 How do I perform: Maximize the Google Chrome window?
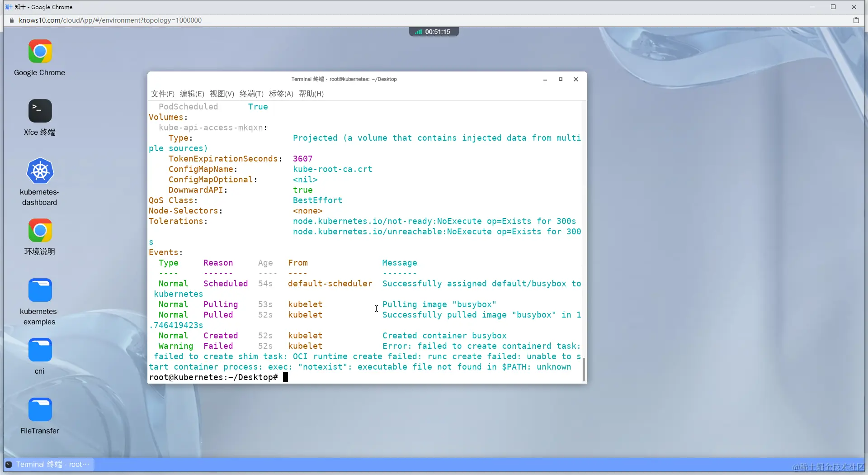click(x=833, y=7)
